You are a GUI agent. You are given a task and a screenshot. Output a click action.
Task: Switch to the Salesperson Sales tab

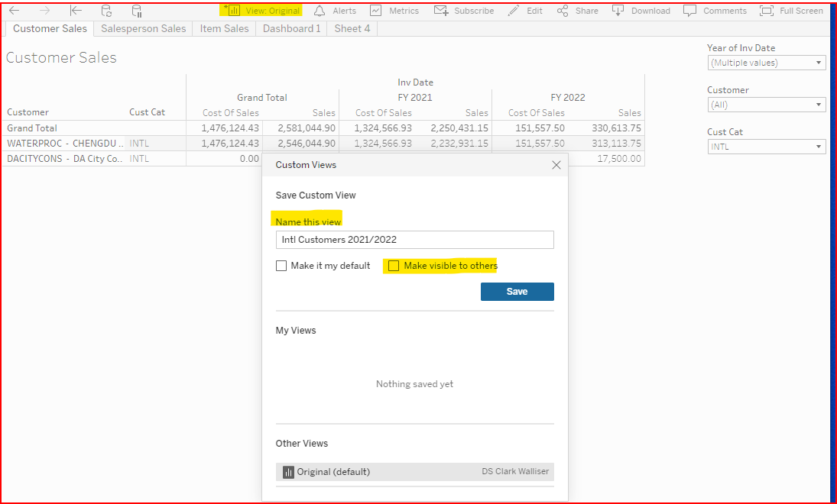point(144,28)
